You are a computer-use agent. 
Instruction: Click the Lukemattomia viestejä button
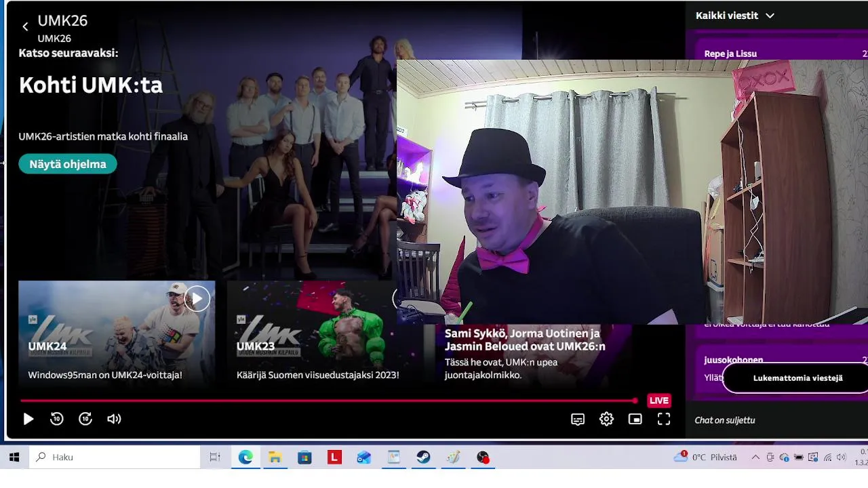point(797,378)
